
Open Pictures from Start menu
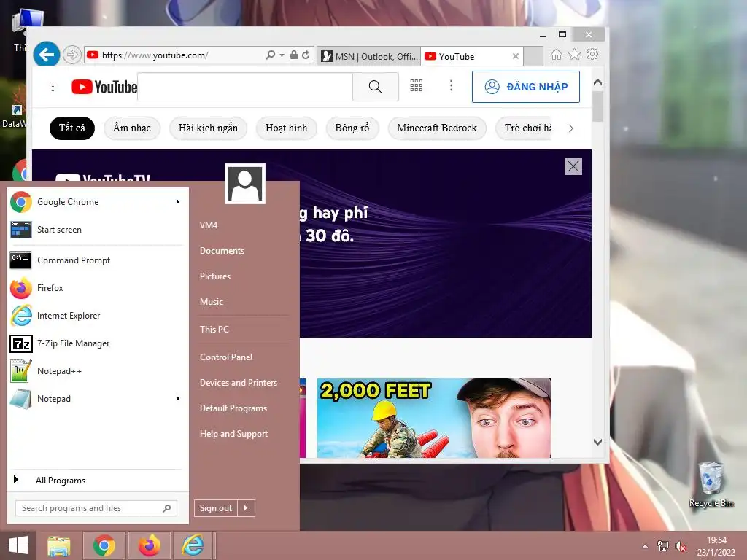point(215,276)
